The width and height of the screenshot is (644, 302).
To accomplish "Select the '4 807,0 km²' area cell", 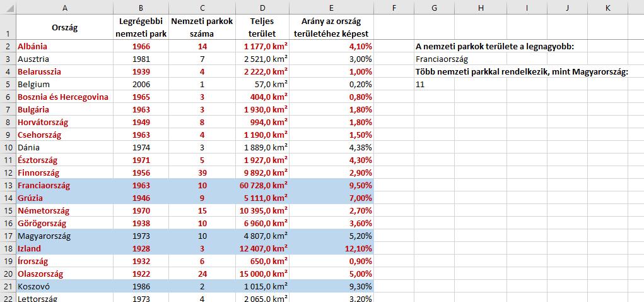I will (x=262, y=236).
